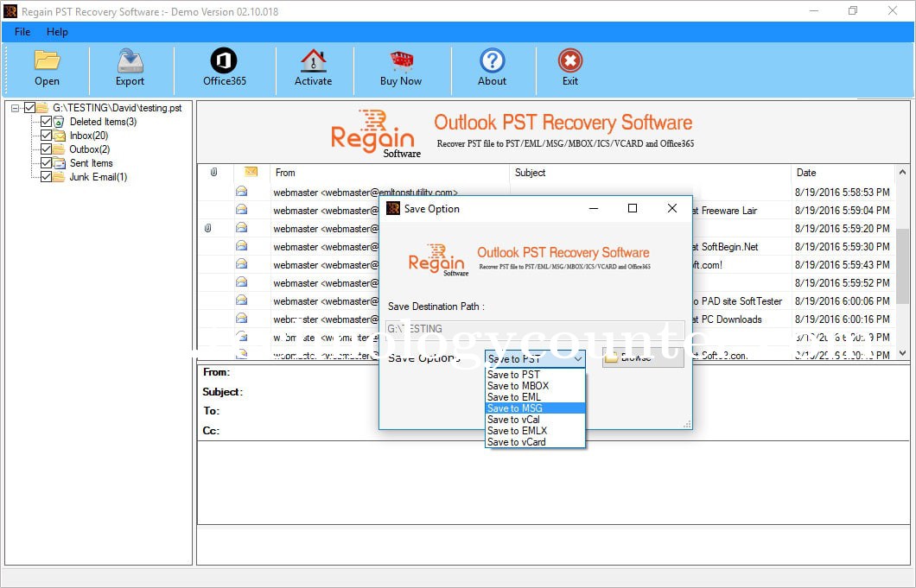Click the Sent Items folder icon in tree
Image resolution: width=916 pixels, height=588 pixels.
point(59,163)
